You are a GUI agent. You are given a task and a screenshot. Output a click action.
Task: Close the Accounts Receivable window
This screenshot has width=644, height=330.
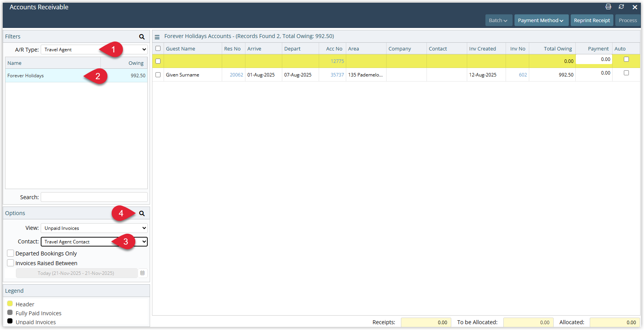coord(635,7)
